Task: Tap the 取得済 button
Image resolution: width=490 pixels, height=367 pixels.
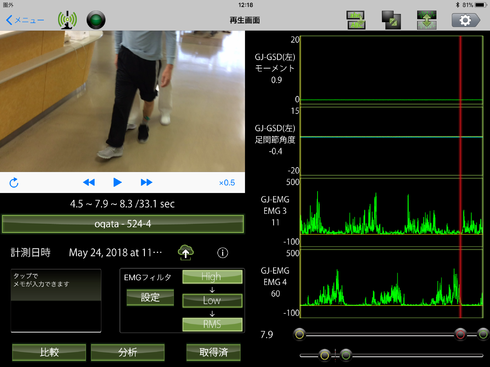Action: click(213, 352)
